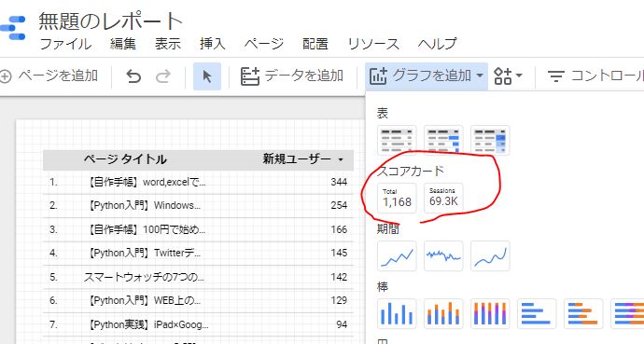Click the report title 無題のレポート
Screen dimensions: 644x344
coord(110,21)
